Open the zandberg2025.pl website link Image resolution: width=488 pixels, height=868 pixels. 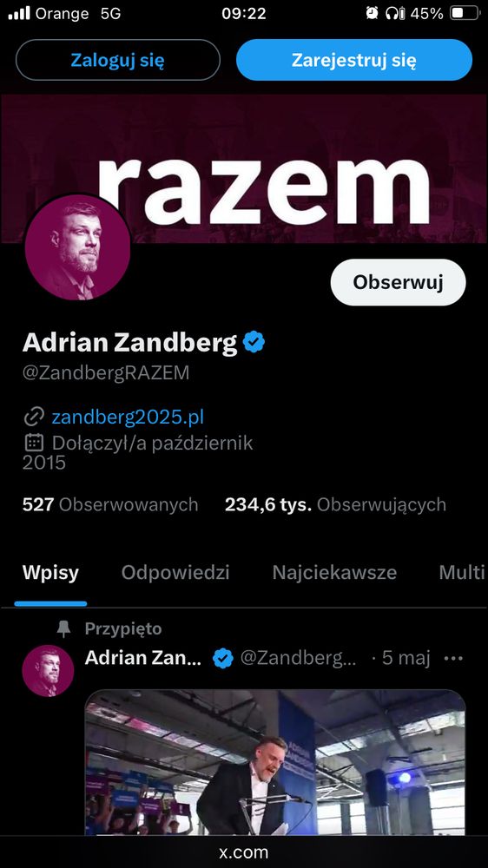pyautogui.click(x=128, y=417)
